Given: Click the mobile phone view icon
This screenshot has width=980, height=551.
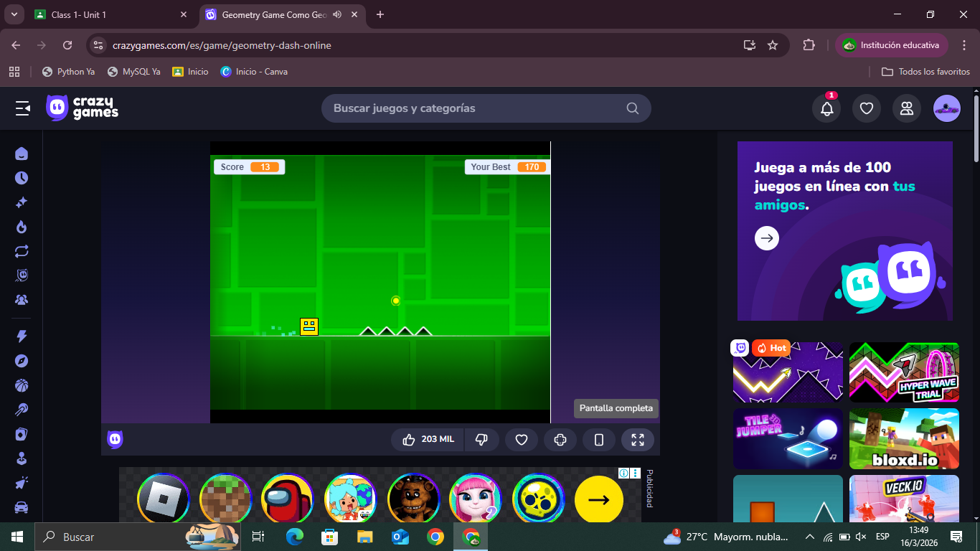Looking at the screenshot, I should 599,440.
